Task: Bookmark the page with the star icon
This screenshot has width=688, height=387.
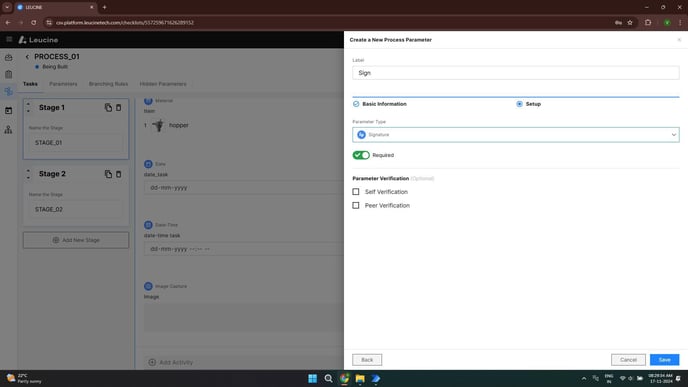Action: [x=630, y=22]
